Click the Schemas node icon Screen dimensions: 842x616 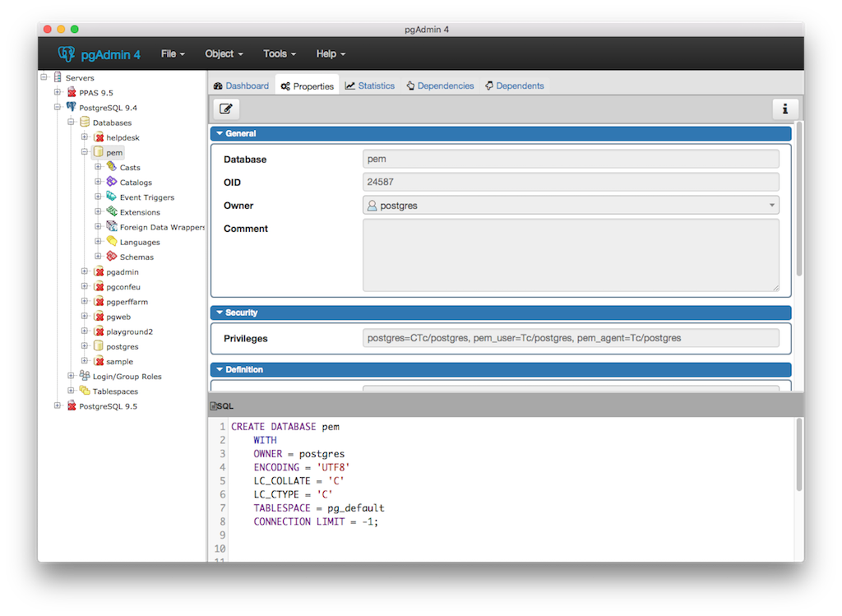(112, 256)
